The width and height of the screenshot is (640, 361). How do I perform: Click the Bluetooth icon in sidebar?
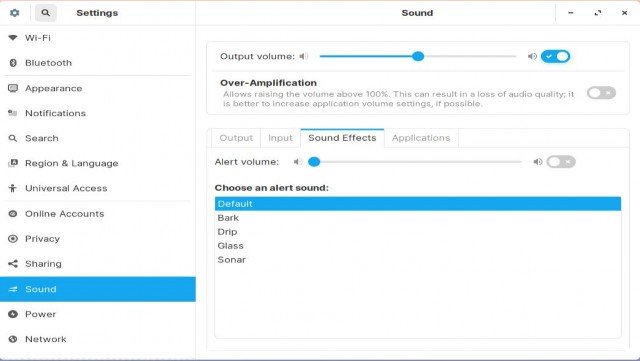[13, 63]
